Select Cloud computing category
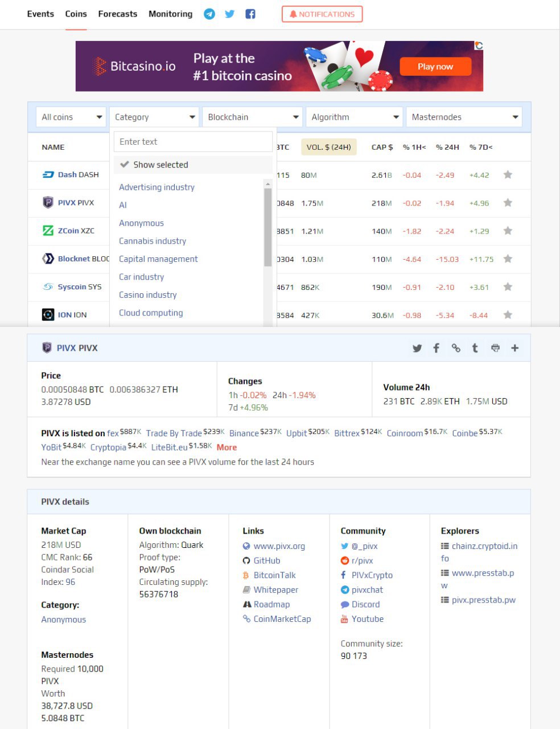560x729 pixels. (151, 313)
